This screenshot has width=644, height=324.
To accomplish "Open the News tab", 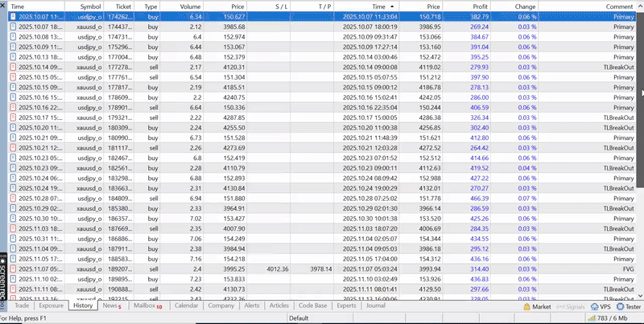I will (112, 306).
